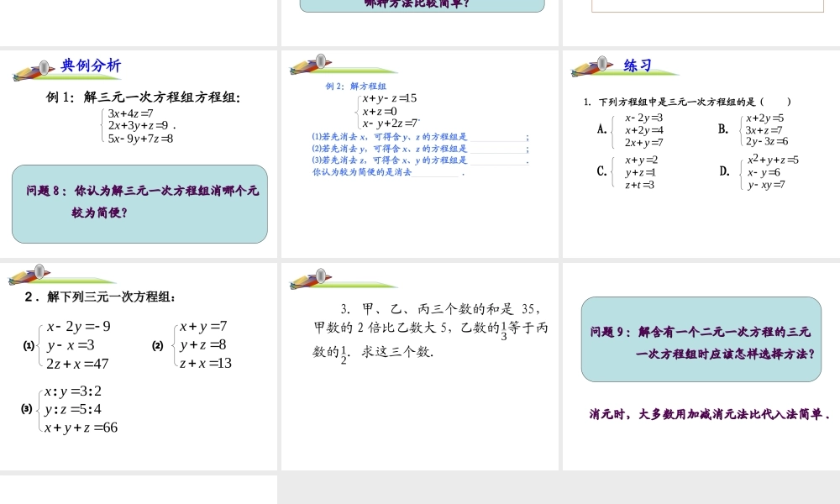Click the equation 3x+4z=7
This screenshot has height=504, width=840.
coord(131,113)
